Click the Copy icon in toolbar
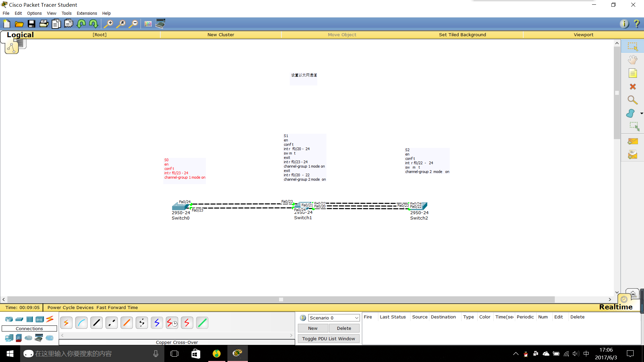The width and height of the screenshot is (644, 362). [x=56, y=24]
